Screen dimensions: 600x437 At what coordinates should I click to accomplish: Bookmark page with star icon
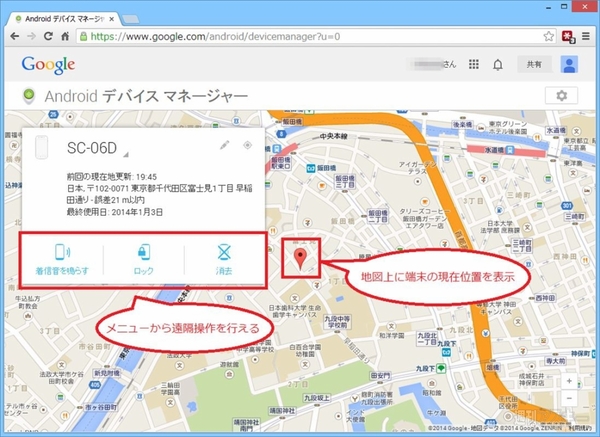pyautogui.click(x=548, y=36)
